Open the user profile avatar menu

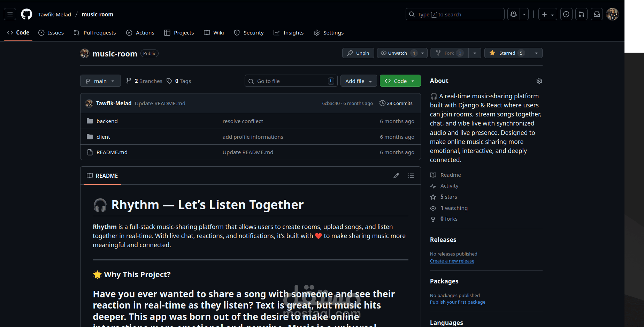tap(612, 14)
